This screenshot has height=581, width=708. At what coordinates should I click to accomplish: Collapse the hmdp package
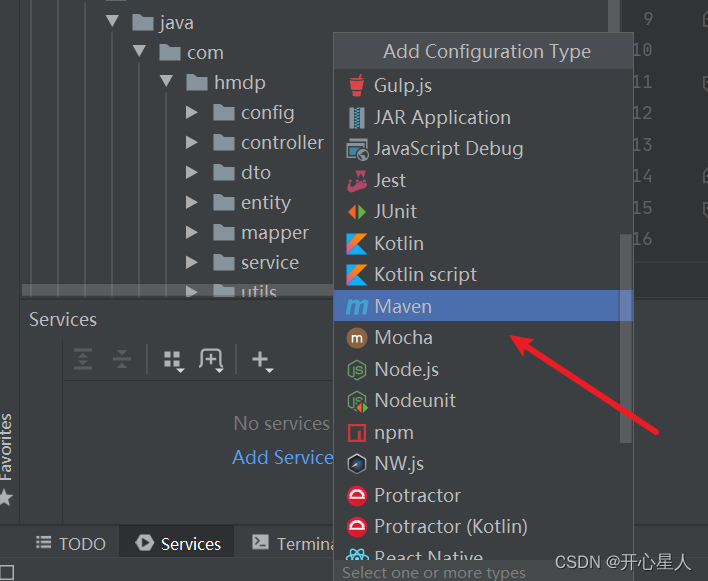(166, 81)
